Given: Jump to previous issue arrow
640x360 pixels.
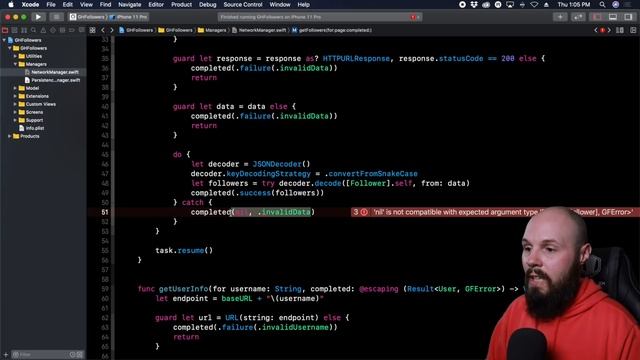Looking at the screenshot, I should click(596, 30).
